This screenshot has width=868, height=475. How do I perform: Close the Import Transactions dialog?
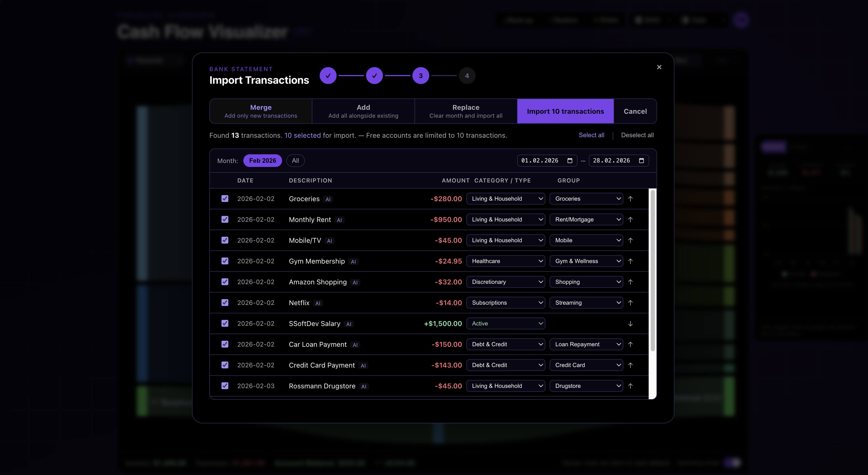point(659,67)
